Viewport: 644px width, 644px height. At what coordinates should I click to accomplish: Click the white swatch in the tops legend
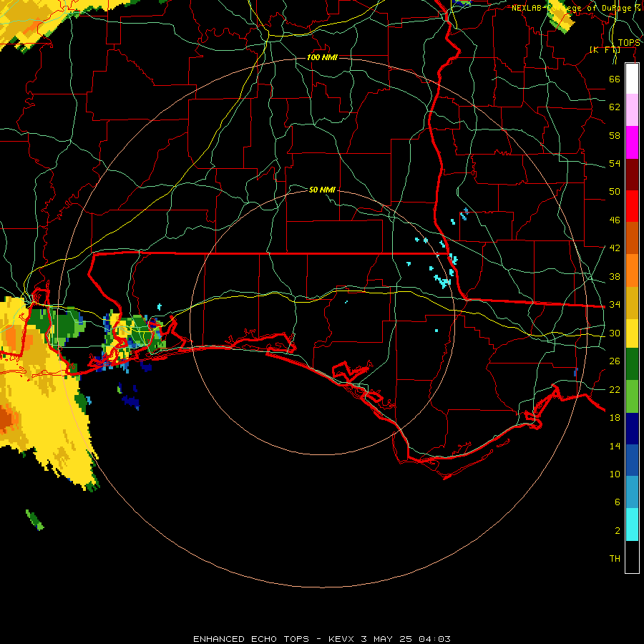click(x=632, y=79)
